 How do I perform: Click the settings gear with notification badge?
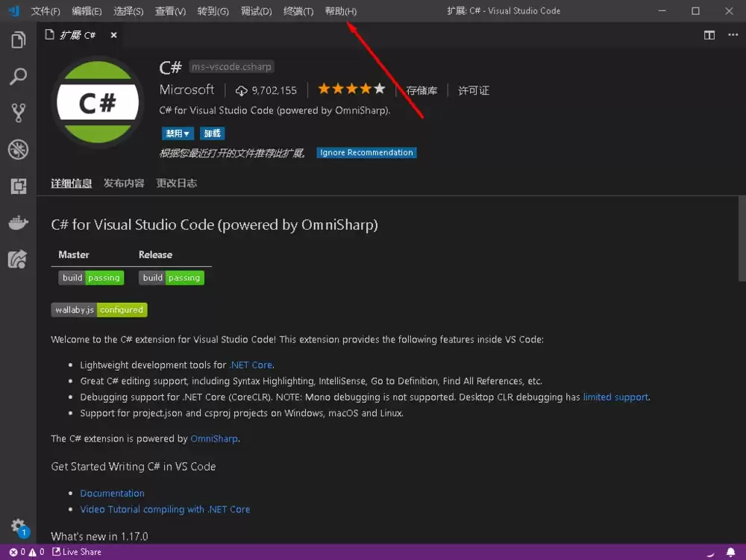pos(18,526)
